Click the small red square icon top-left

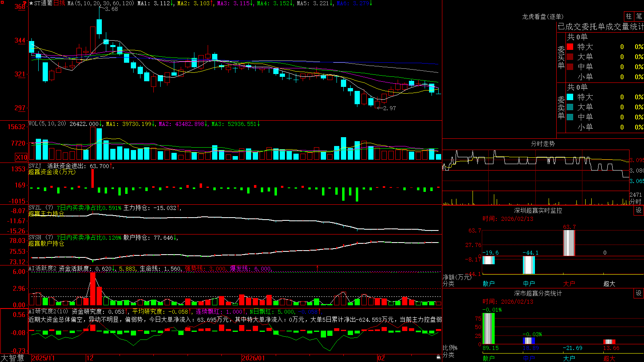(x=2, y=2)
